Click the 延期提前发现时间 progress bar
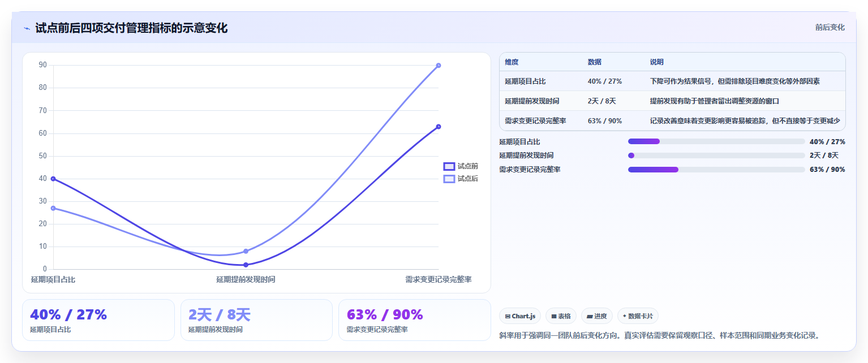The width and height of the screenshot is (868, 363). click(x=716, y=155)
